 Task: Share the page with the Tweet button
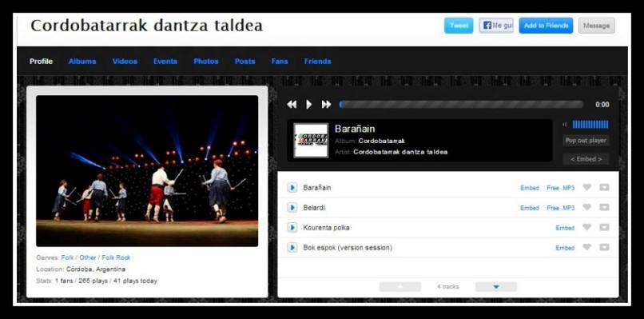click(x=459, y=26)
